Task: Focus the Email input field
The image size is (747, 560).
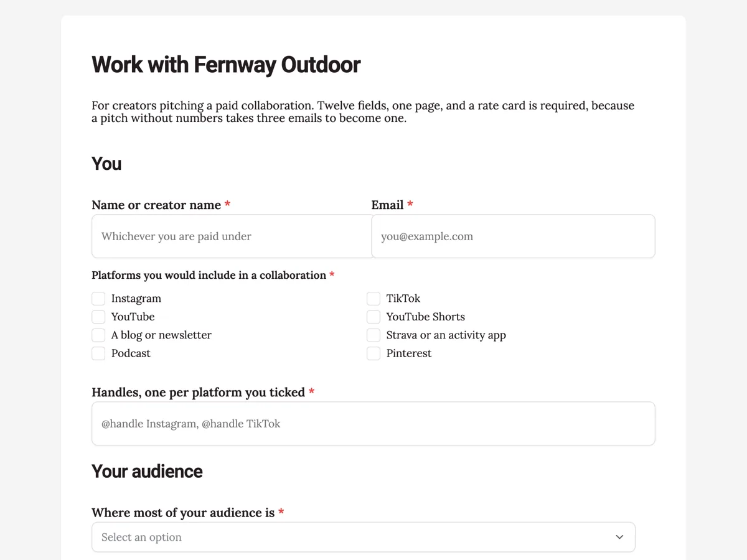Action: [x=513, y=236]
